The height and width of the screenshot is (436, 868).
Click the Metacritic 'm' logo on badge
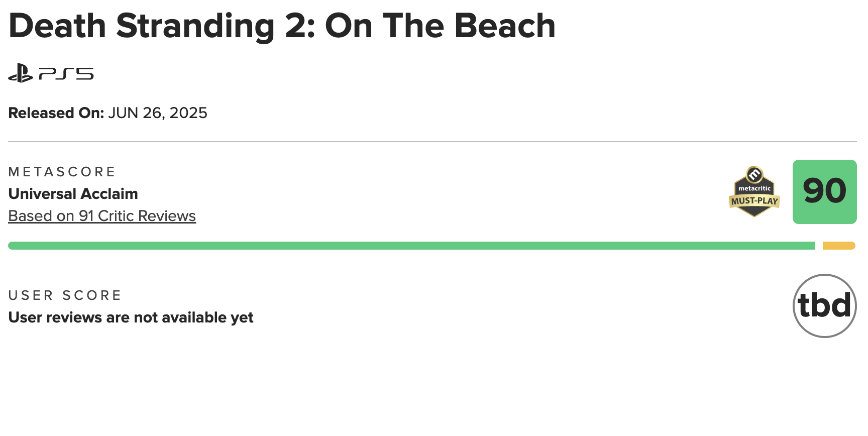pos(754,174)
